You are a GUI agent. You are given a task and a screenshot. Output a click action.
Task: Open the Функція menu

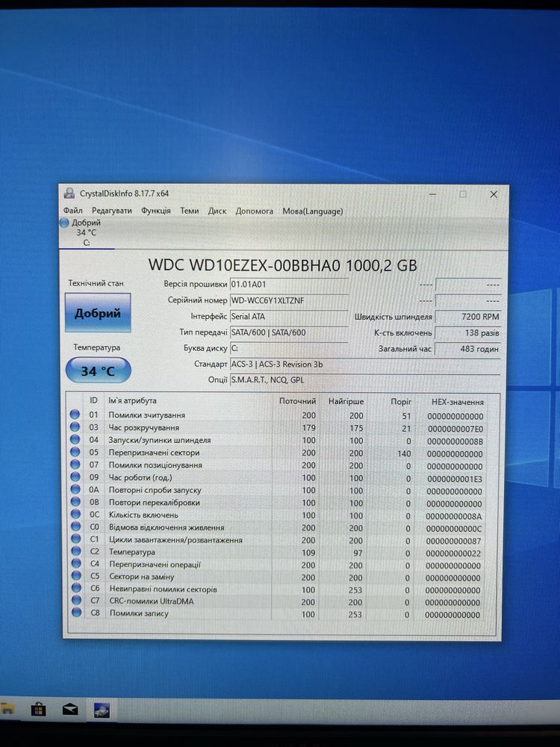coord(156,211)
